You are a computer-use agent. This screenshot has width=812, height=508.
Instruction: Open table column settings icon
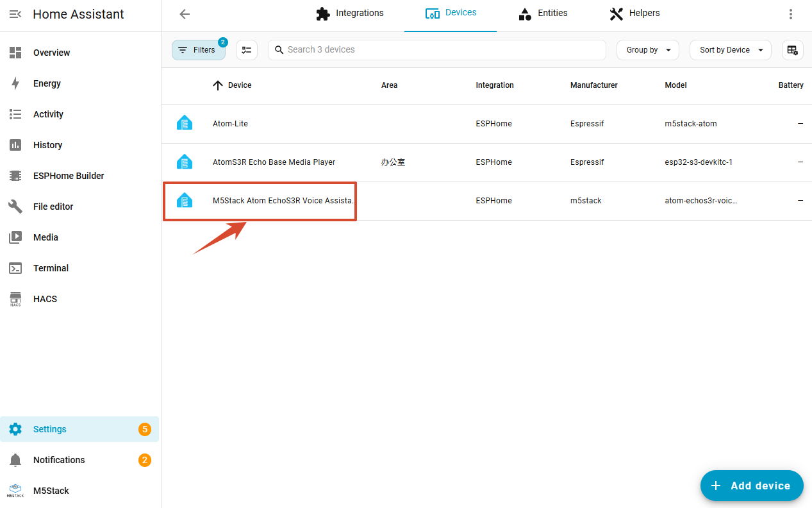pos(792,50)
